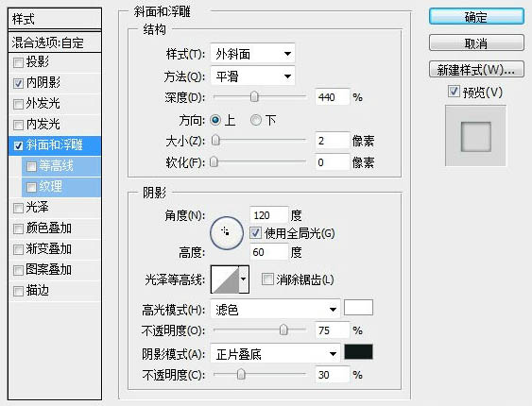This screenshot has width=532, height=406.
Task: Expand the gloss contour picker arrow
Action: 244,279
